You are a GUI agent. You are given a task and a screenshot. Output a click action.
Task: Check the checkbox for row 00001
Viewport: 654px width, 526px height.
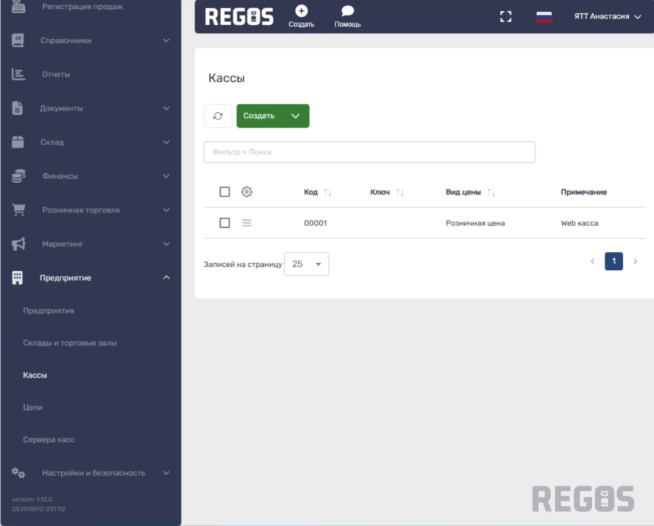224,223
